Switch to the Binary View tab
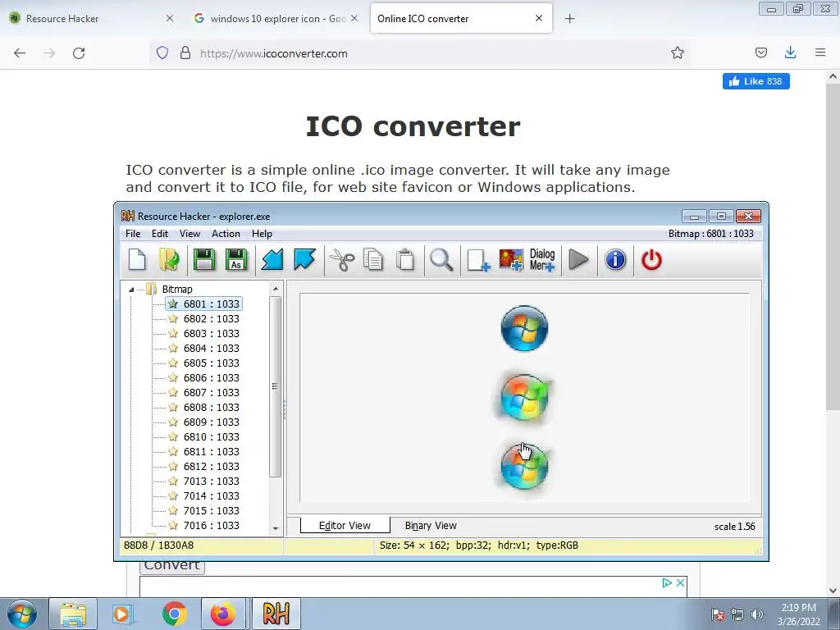Viewport: 840px width, 630px height. pyautogui.click(x=431, y=526)
